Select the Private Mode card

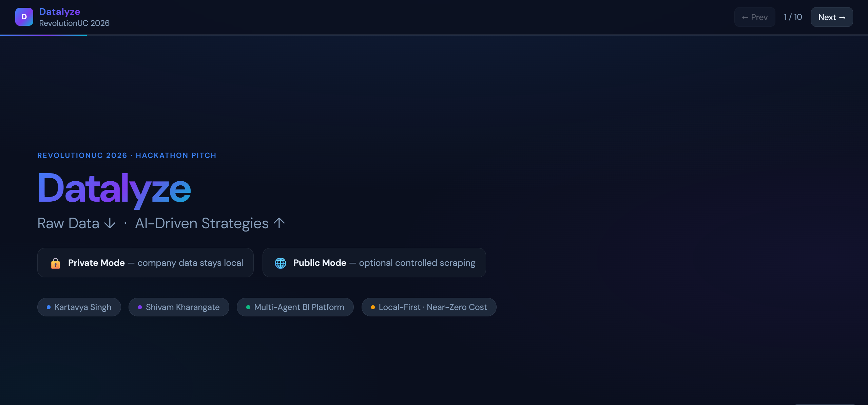pyautogui.click(x=146, y=263)
